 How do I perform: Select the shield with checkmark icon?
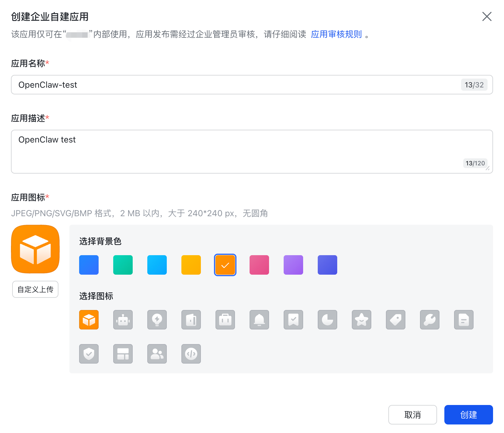point(89,354)
